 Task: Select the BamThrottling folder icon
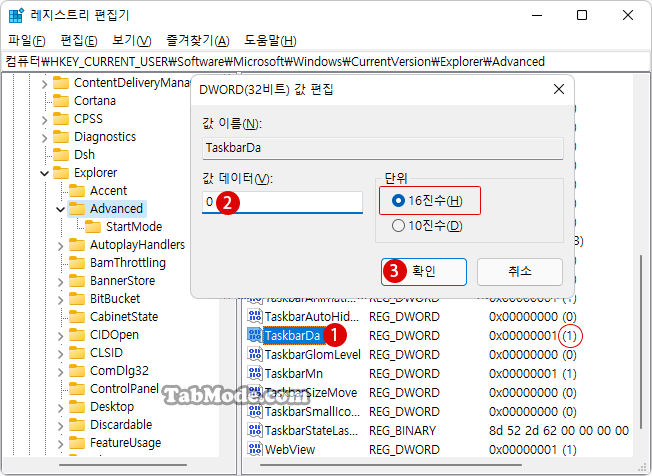tap(77, 263)
